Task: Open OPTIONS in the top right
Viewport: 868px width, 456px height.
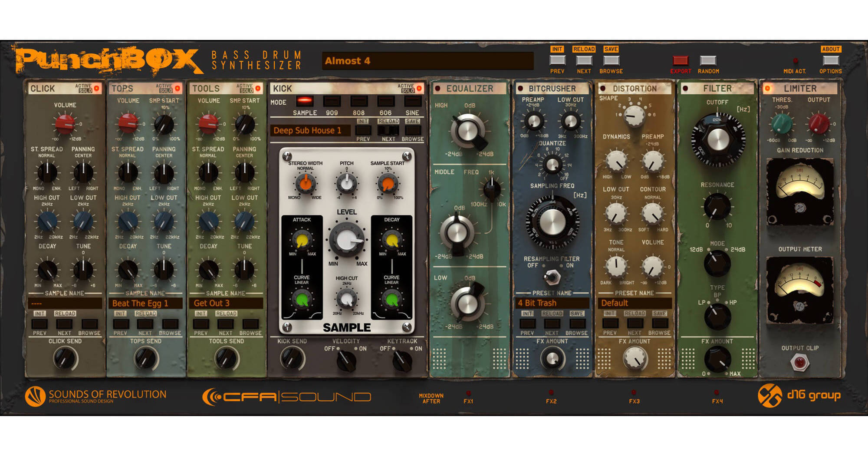Action: click(830, 60)
